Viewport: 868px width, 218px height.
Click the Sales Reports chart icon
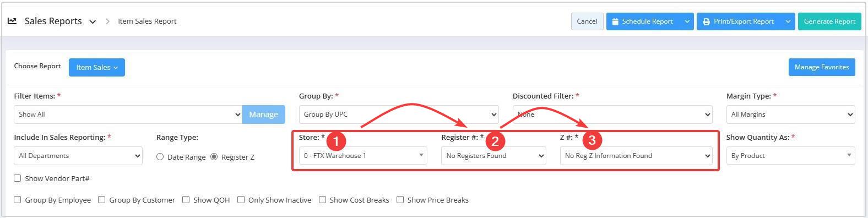pos(12,21)
